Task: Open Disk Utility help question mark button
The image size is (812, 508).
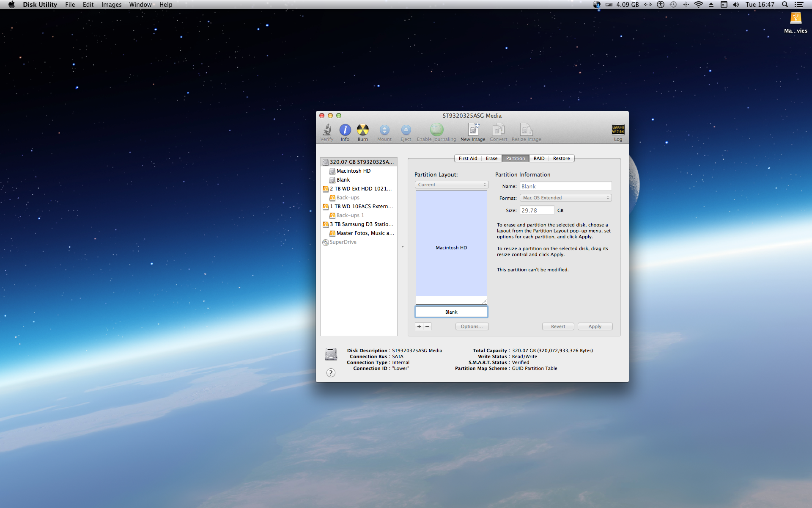Action: tap(331, 373)
